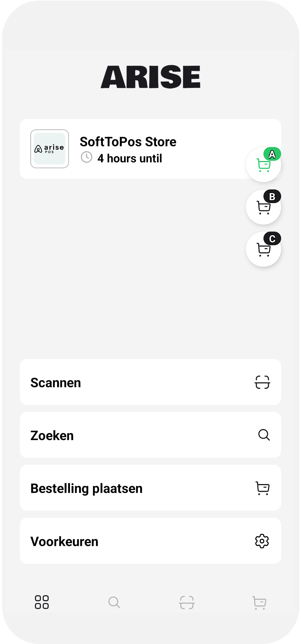The height and width of the screenshot is (644, 301).
Task: Click the ARISE header logo
Action: click(150, 77)
